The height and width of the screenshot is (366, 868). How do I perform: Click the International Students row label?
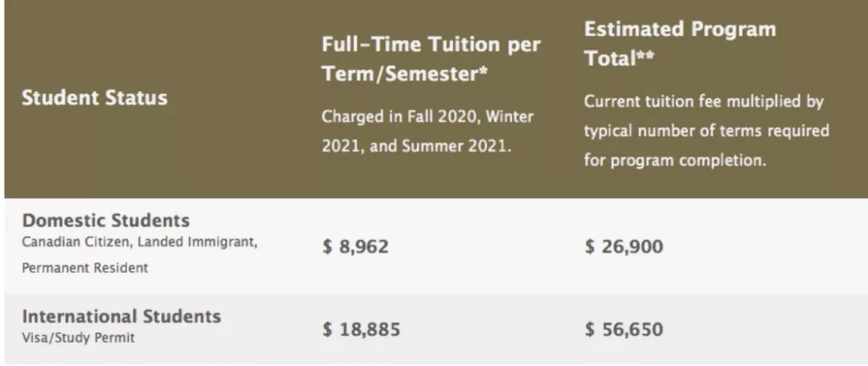pyautogui.click(x=121, y=316)
